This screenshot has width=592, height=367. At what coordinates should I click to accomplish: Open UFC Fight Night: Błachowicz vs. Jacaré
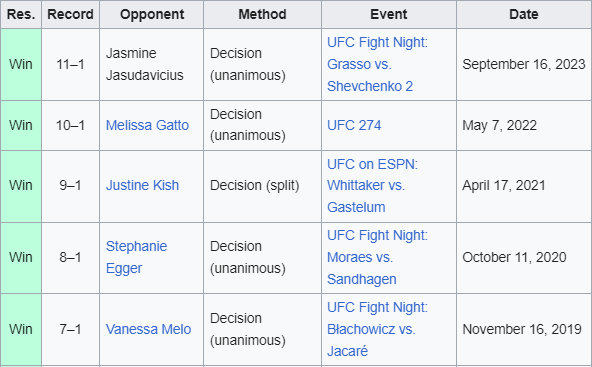coord(378,329)
